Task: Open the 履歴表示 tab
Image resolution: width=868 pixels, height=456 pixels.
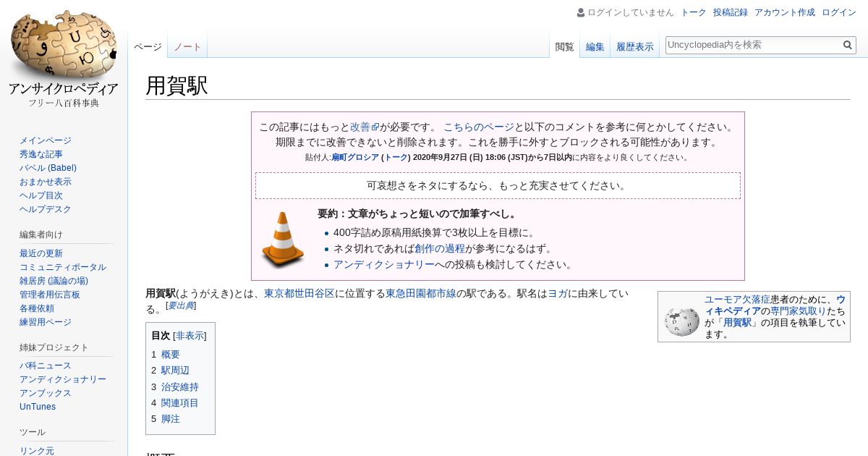Action: 635,47
